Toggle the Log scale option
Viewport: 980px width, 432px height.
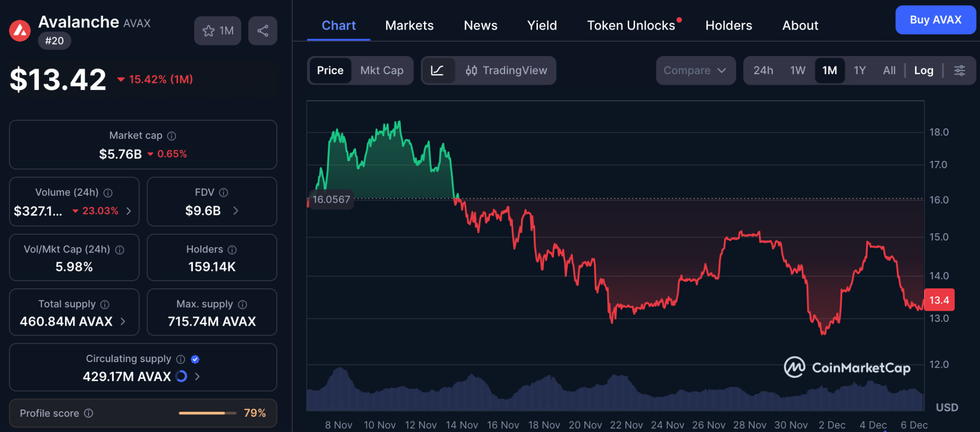924,71
